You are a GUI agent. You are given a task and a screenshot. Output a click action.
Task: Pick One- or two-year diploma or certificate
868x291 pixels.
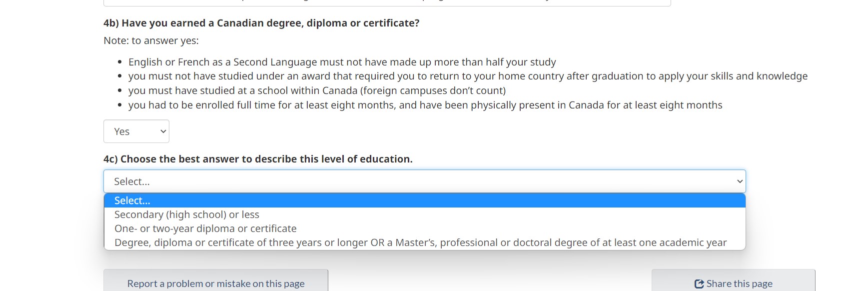pyautogui.click(x=205, y=228)
